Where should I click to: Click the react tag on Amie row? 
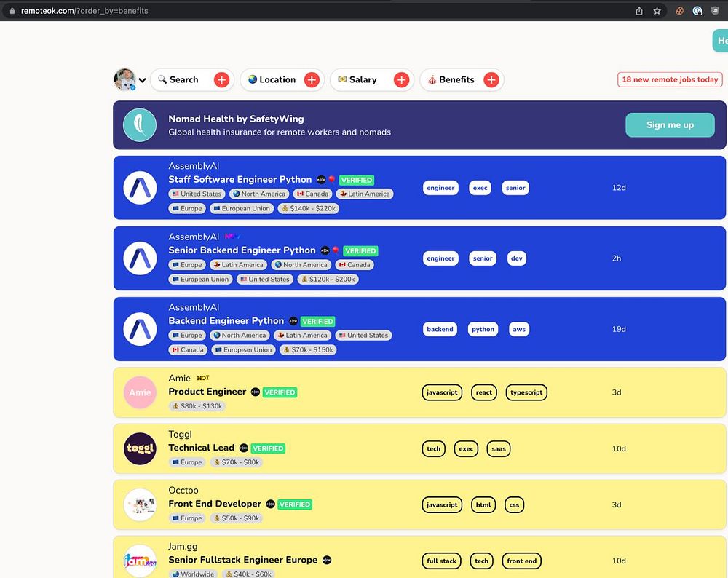[484, 392]
